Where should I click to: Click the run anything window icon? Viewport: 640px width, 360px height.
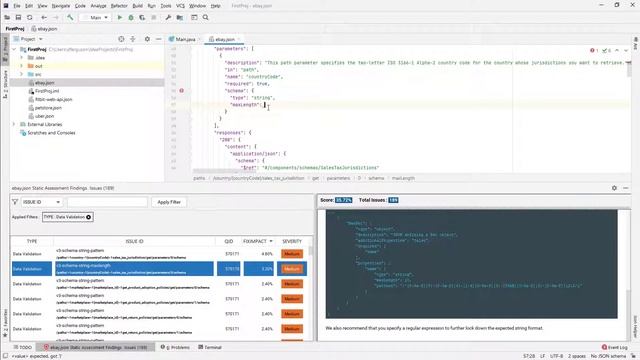point(194,18)
